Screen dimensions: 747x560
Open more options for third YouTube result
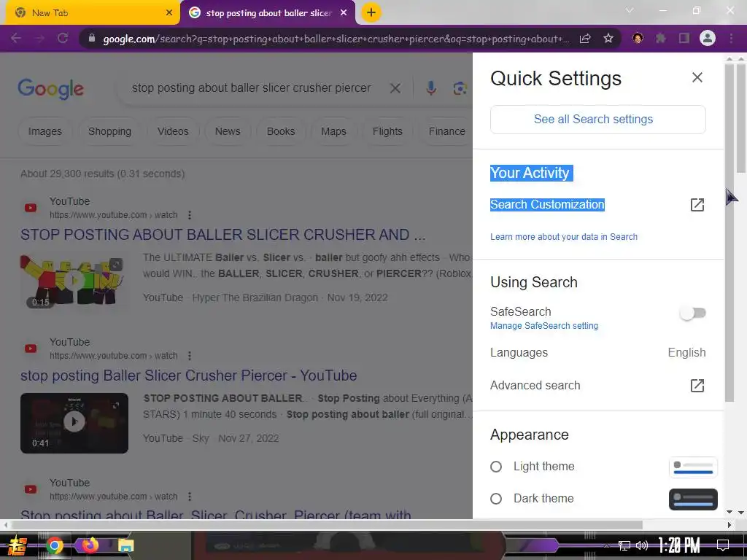click(x=190, y=497)
